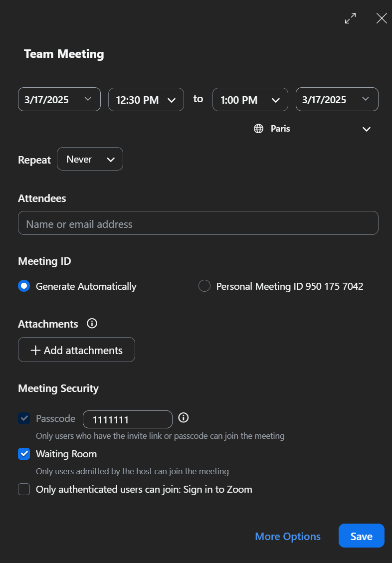Viewport: 392px width, 563px height.
Task: Click the globe timezone icon
Action: pos(258,129)
